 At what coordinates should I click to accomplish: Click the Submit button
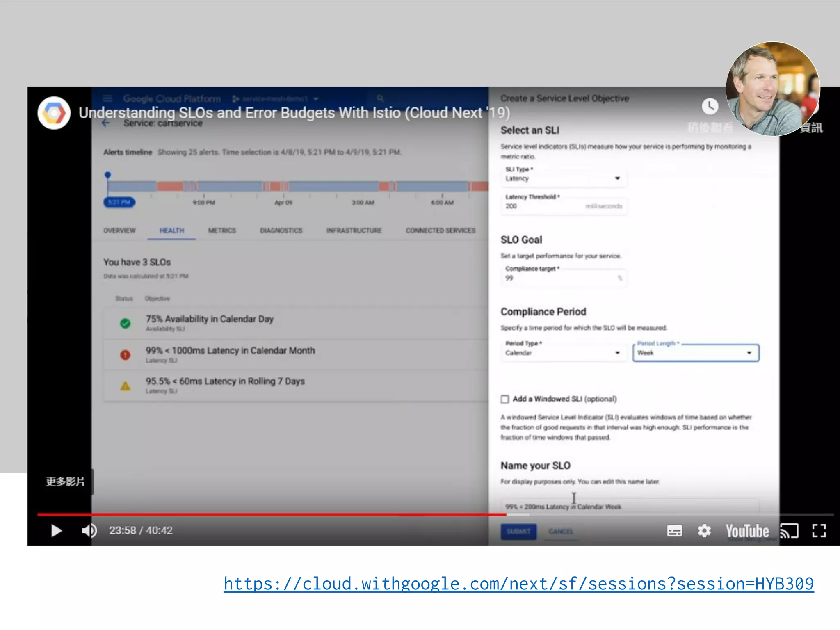pos(518,532)
